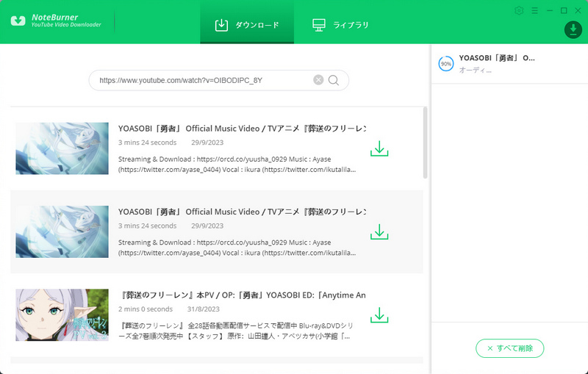Clear the URL field with the X icon

coord(318,80)
